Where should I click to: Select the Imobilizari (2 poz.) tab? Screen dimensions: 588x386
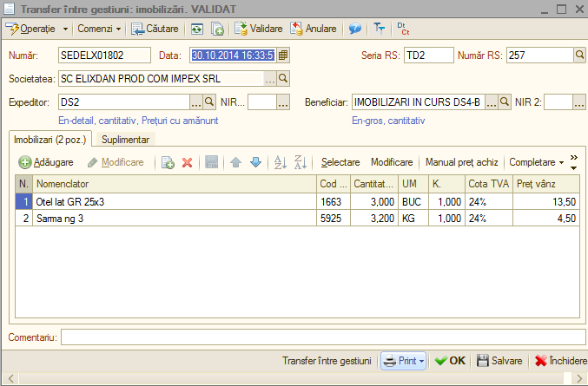click(50, 140)
